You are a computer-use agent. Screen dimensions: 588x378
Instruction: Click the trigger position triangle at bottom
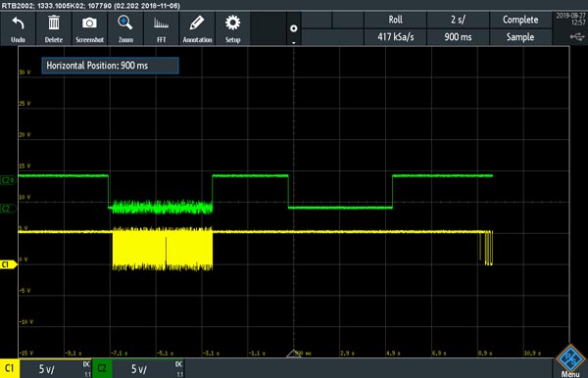pyautogui.click(x=294, y=354)
